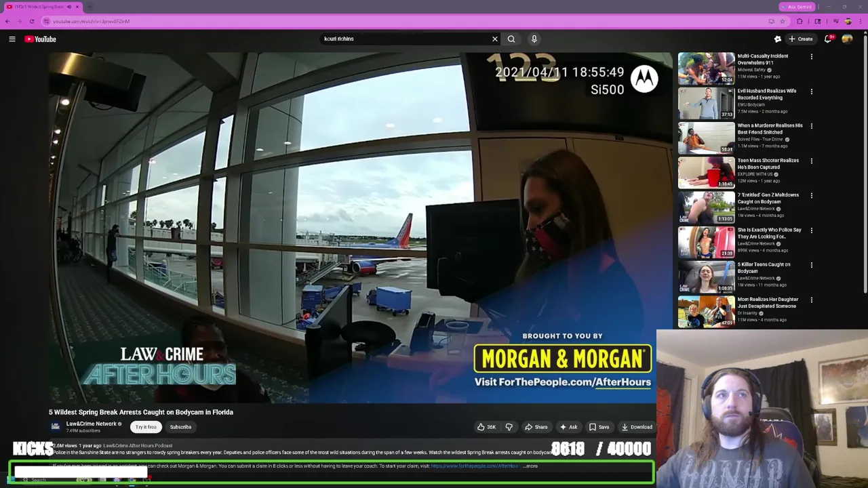The height and width of the screenshot is (488, 868).
Task: Open 7 'Entitled' Gen Z Meltdowns title
Action: coord(768,198)
